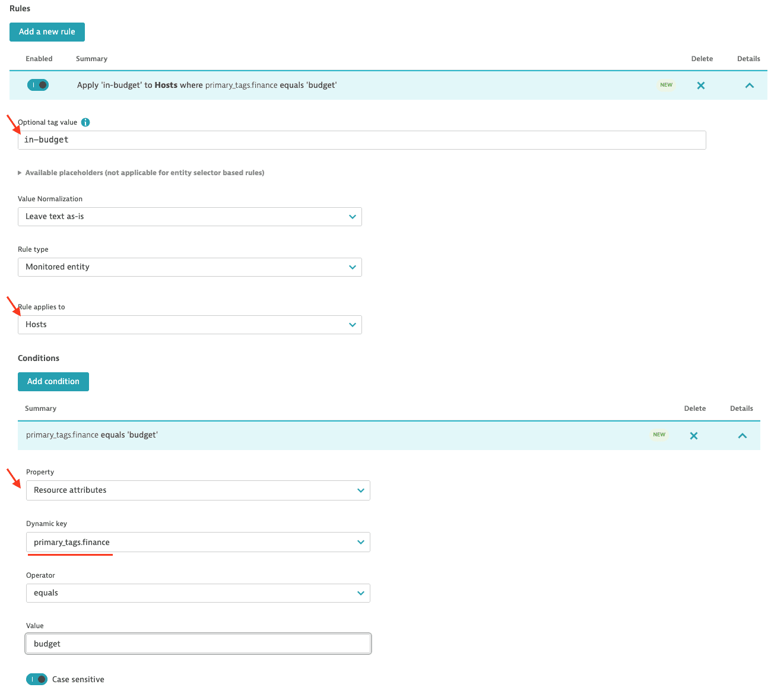The height and width of the screenshot is (700, 771).
Task: Delete the 'in-budget' Hosts rule
Action: tap(701, 85)
